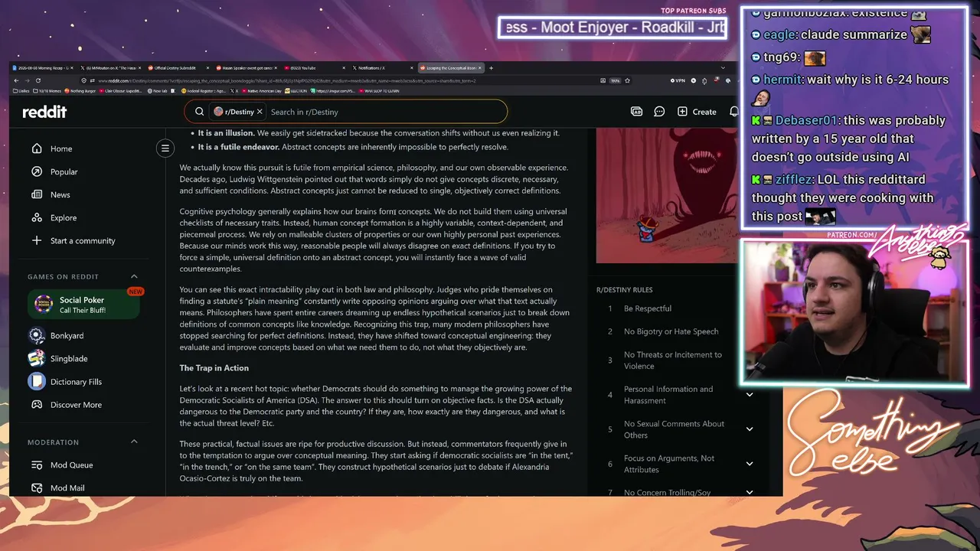The image size is (980, 551).
Task: Switch to the Hasan Speaker event tab
Action: tap(245, 68)
